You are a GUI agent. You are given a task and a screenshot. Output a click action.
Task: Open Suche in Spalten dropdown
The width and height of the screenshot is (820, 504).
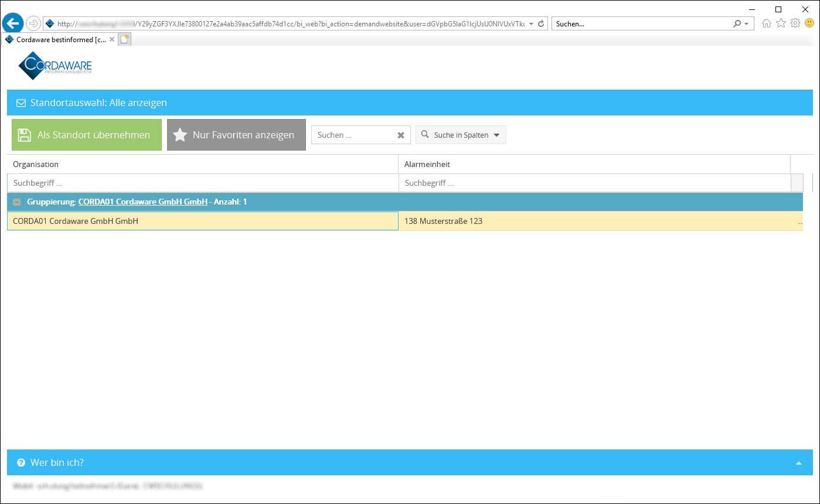(x=461, y=135)
